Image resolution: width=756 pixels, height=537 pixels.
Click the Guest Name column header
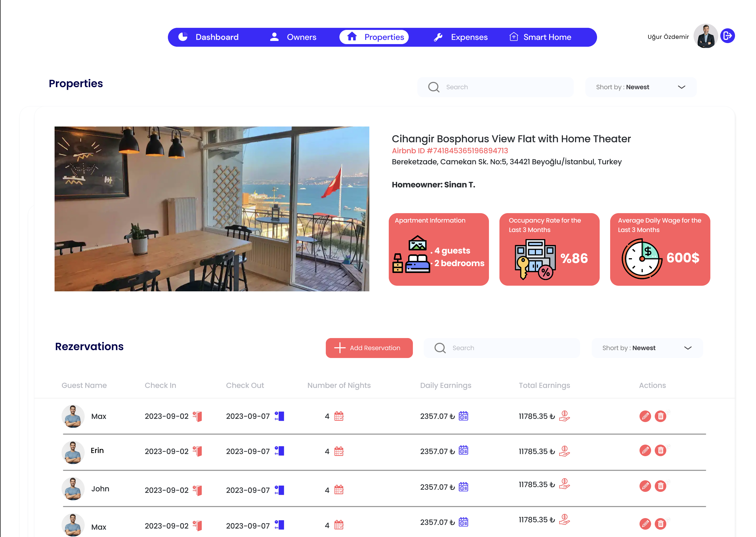[x=84, y=385]
